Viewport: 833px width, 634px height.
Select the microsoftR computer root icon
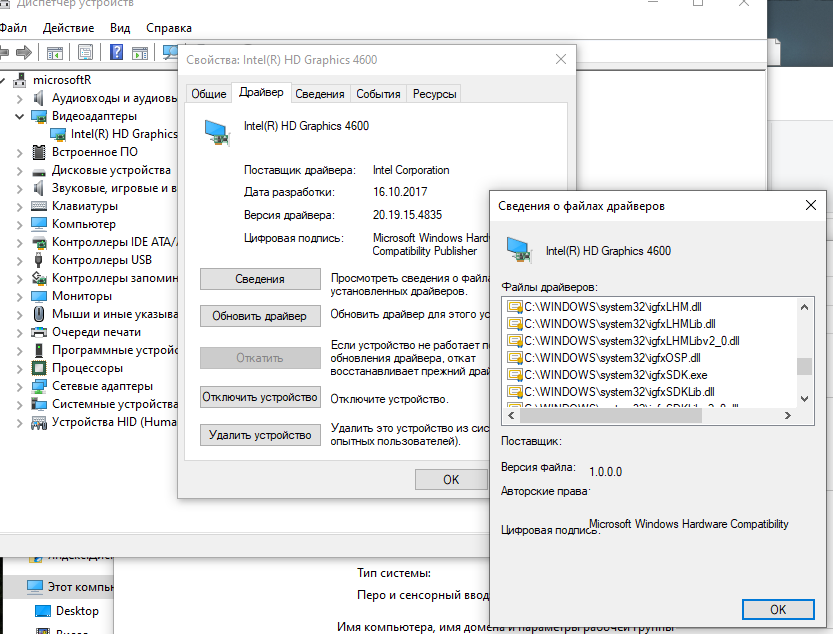click(20, 80)
